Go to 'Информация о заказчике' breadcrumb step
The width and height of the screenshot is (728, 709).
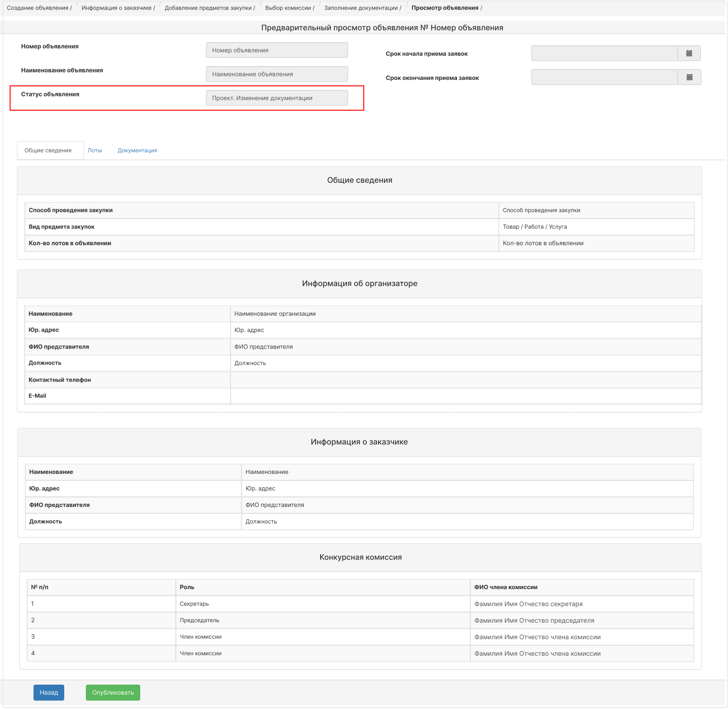tap(116, 8)
